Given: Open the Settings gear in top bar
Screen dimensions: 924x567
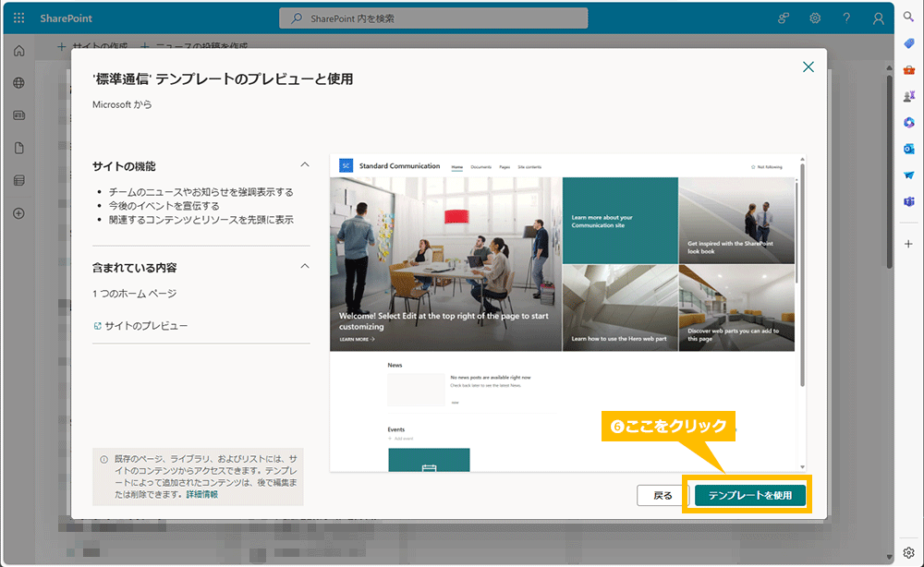Looking at the screenshot, I should [814, 18].
